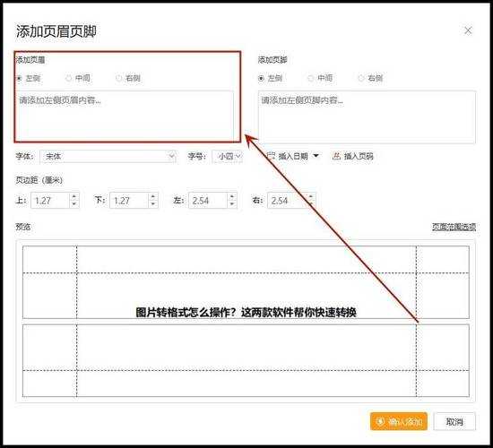The height and width of the screenshot is (448, 493).
Task: Close the 添加页眉页脚 dialog
Action: coord(468,30)
